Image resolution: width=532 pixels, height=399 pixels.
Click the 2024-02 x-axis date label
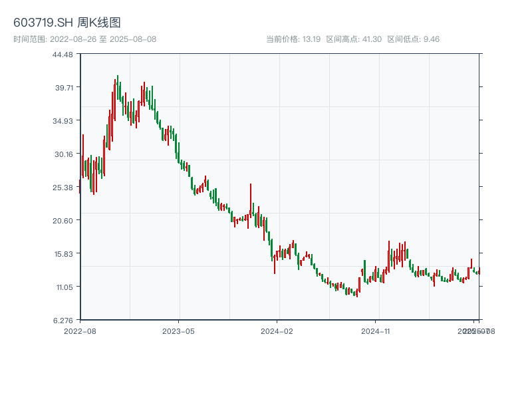(x=277, y=331)
